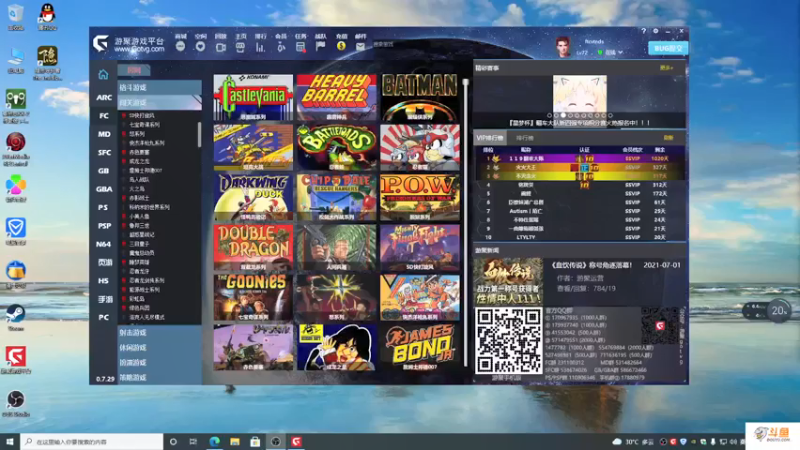Click the BUG提交 button

pos(668,48)
